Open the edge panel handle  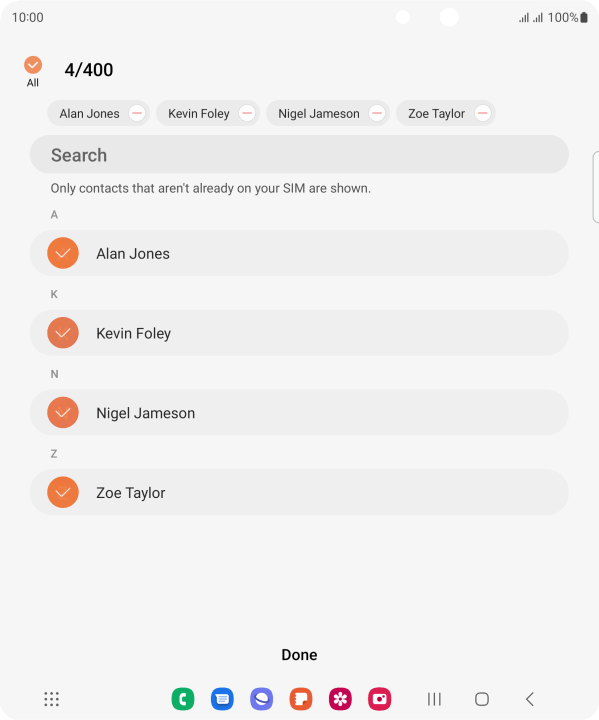pyautogui.click(x=596, y=187)
